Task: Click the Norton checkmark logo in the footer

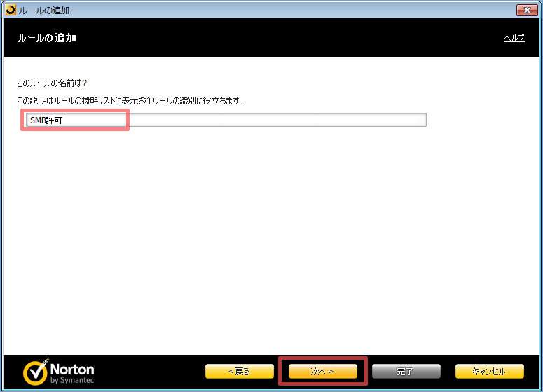Action: click(35, 373)
